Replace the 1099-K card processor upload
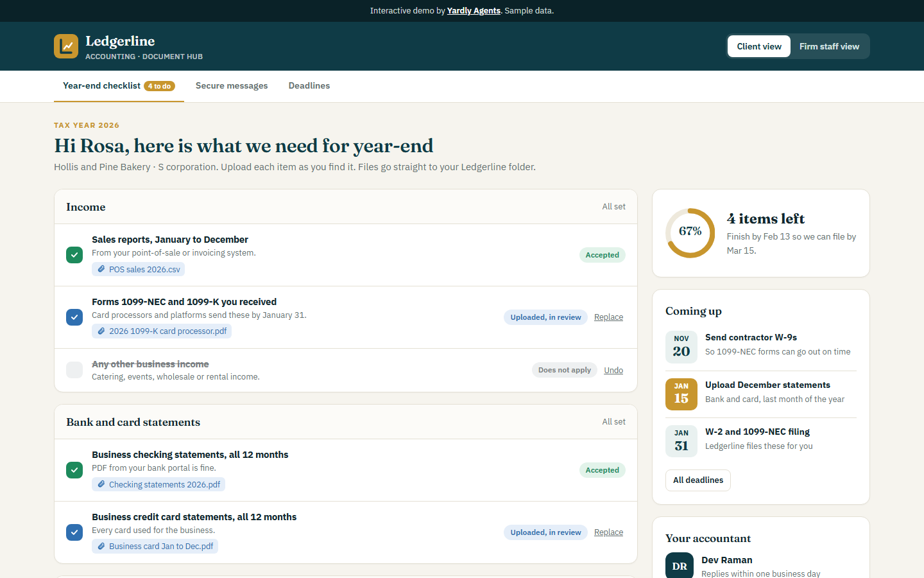Image resolution: width=924 pixels, height=578 pixels. 608,317
